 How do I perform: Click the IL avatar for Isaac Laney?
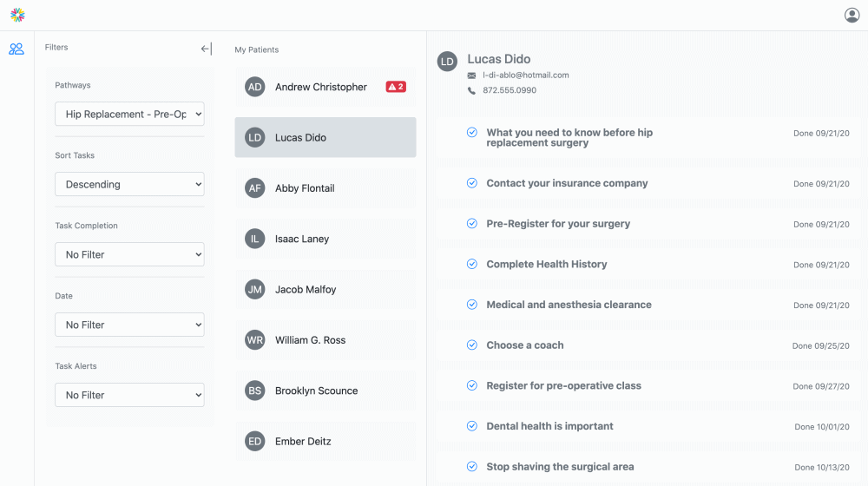[254, 239]
